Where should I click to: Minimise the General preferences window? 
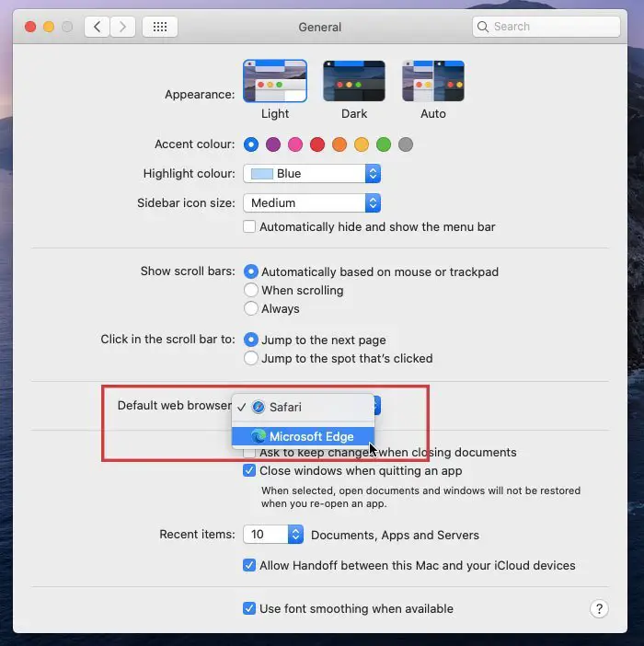pyautogui.click(x=49, y=27)
